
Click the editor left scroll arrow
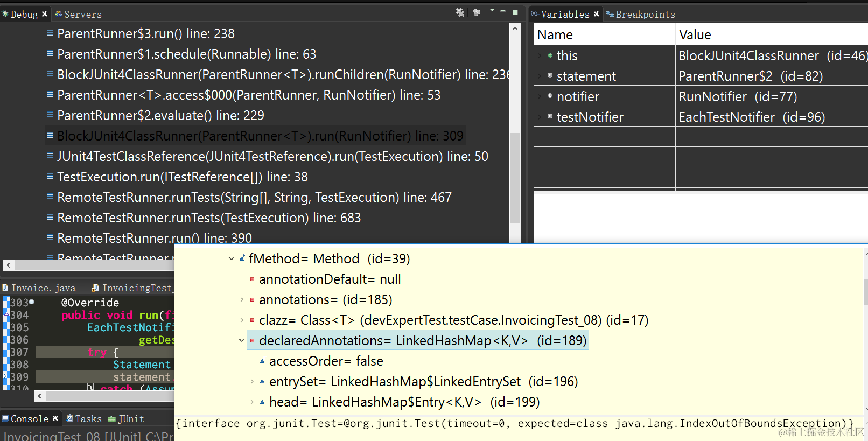(x=40, y=396)
